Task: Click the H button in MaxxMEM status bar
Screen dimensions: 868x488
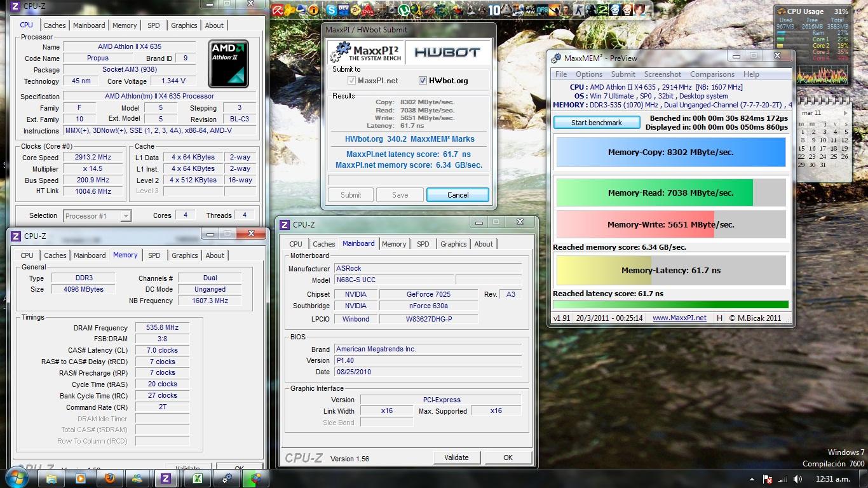Action: coord(719,318)
